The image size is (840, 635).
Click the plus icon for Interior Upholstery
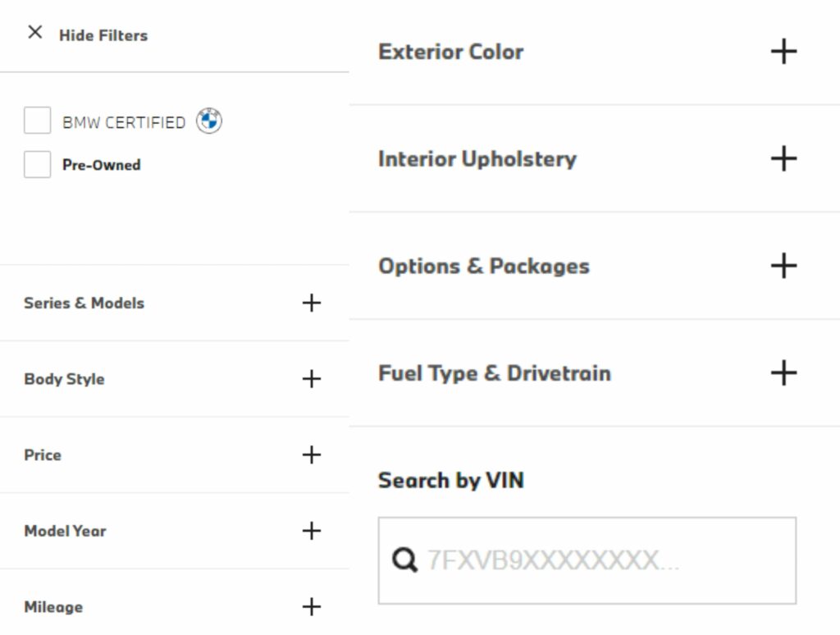pyautogui.click(x=784, y=158)
